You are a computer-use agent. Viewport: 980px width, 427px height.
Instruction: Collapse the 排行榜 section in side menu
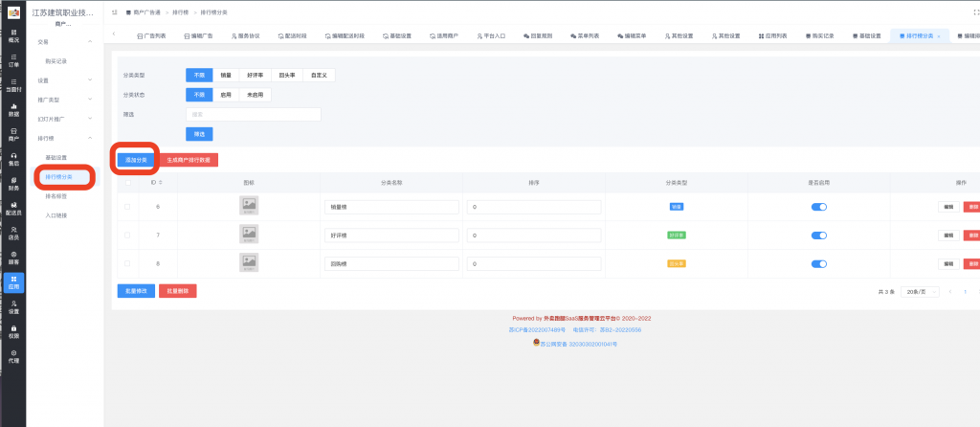click(x=90, y=138)
